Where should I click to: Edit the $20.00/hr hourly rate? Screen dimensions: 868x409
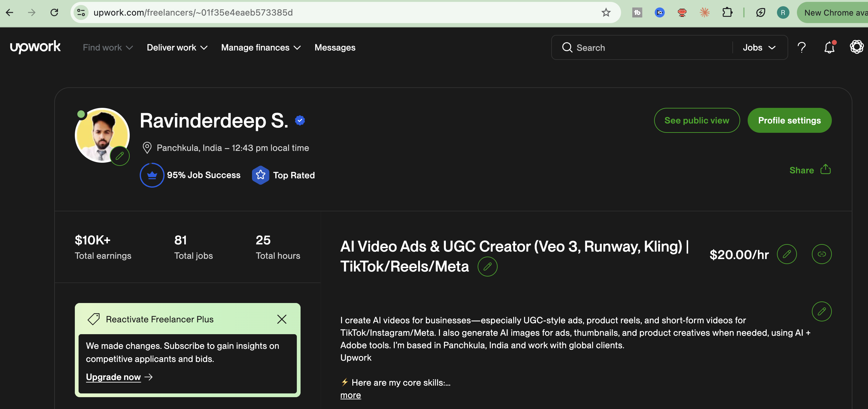(x=786, y=254)
